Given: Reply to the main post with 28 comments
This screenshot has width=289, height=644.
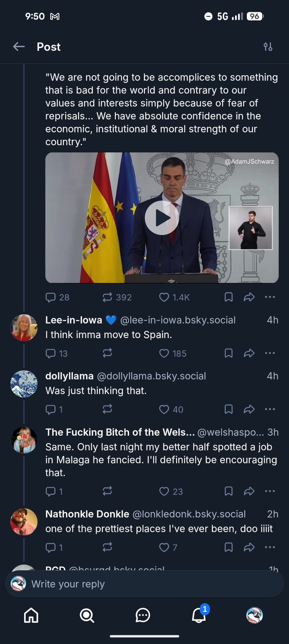Looking at the screenshot, I should [51, 297].
